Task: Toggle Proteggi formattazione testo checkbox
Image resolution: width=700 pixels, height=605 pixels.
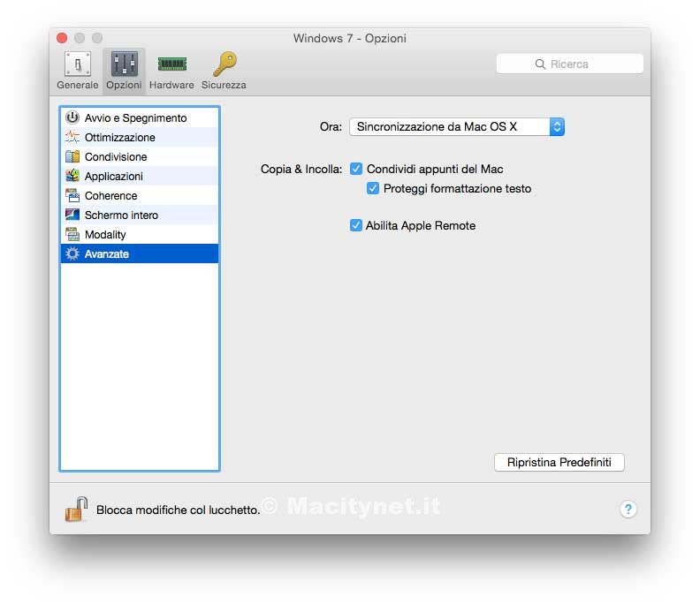Action: pos(373,188)
